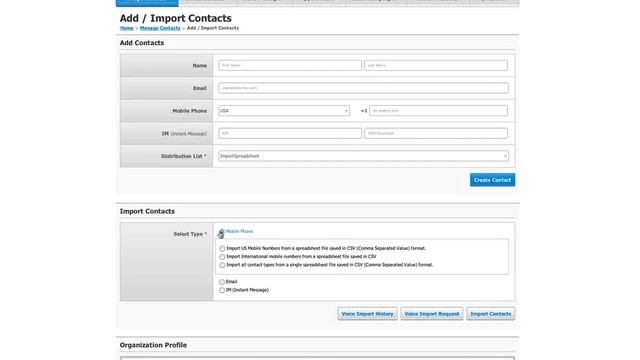This screenshot has width=640, height=360.
Task: Click the 'Mobile Phone' row label
Action: [189, 111]
